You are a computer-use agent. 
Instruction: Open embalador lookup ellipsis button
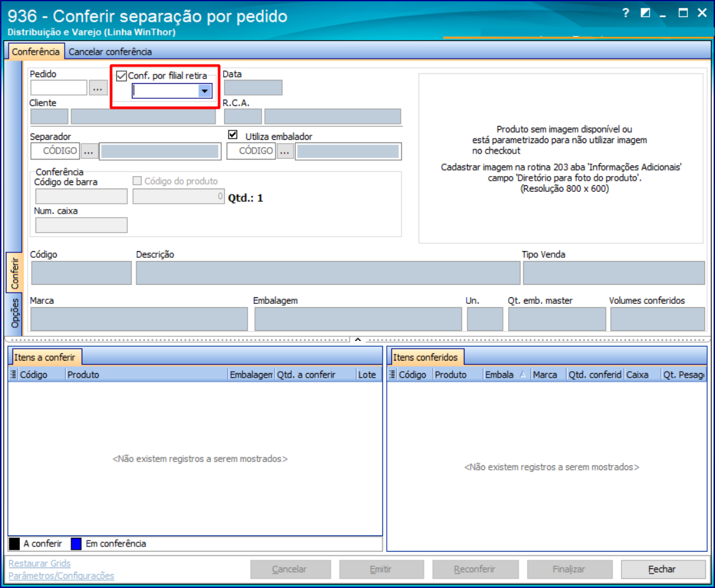pos(285,151)
